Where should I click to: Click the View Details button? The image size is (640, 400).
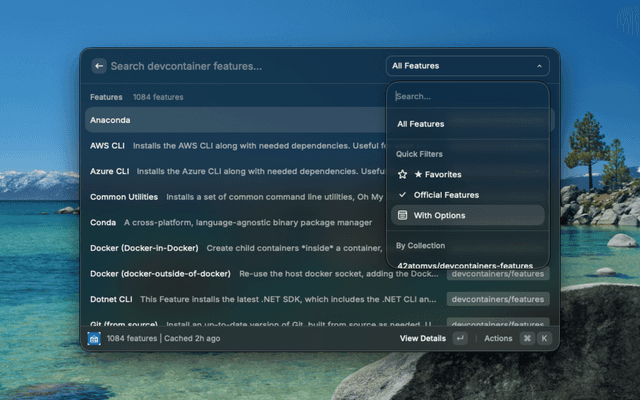click(x=423, y=339)
